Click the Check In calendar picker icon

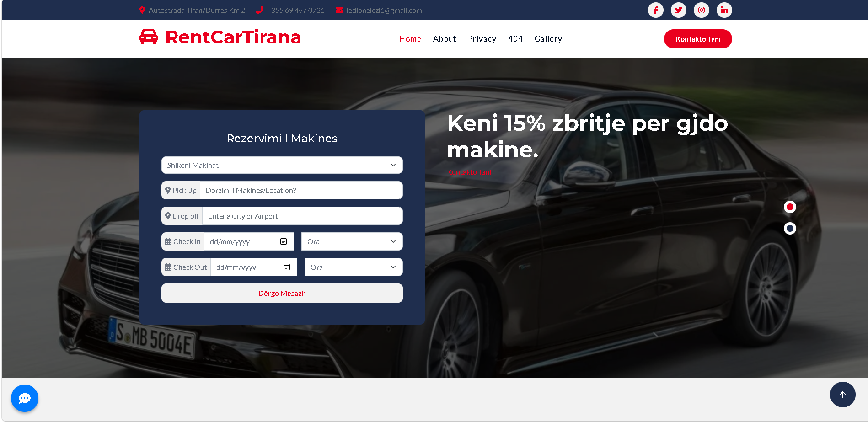pyautogui.click(x=284, y=241)
